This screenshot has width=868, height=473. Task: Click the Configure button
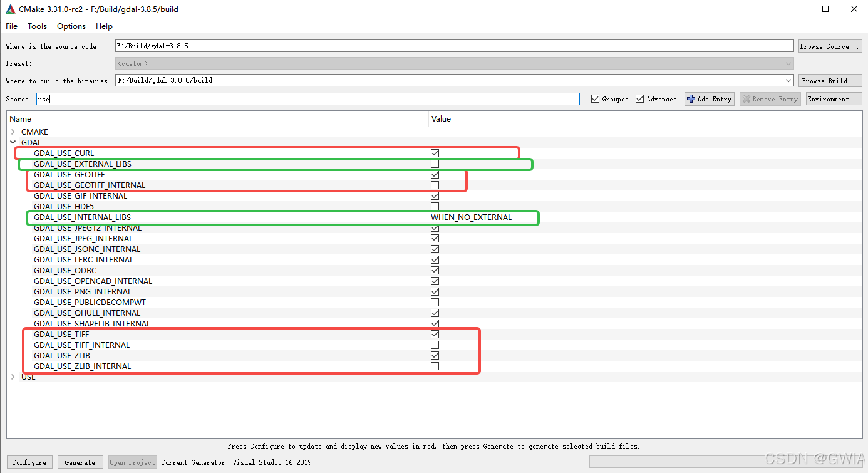(29, 462)
